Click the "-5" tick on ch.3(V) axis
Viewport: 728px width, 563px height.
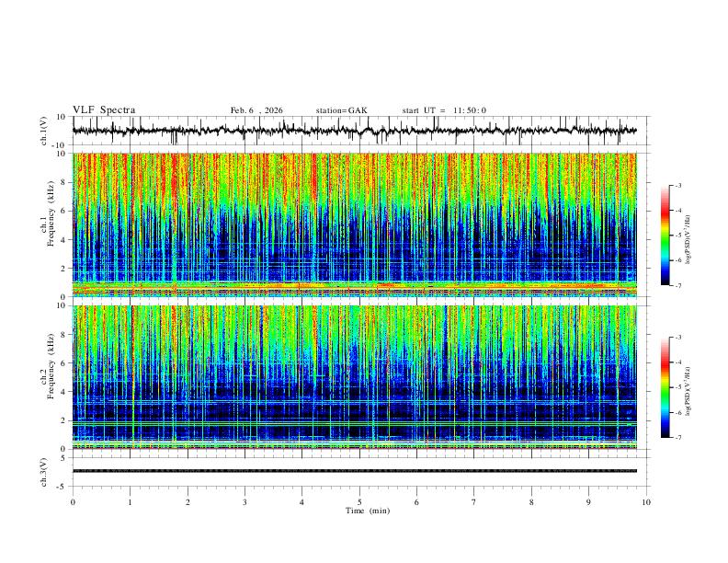pyautogui.click(x=63, y=487)
